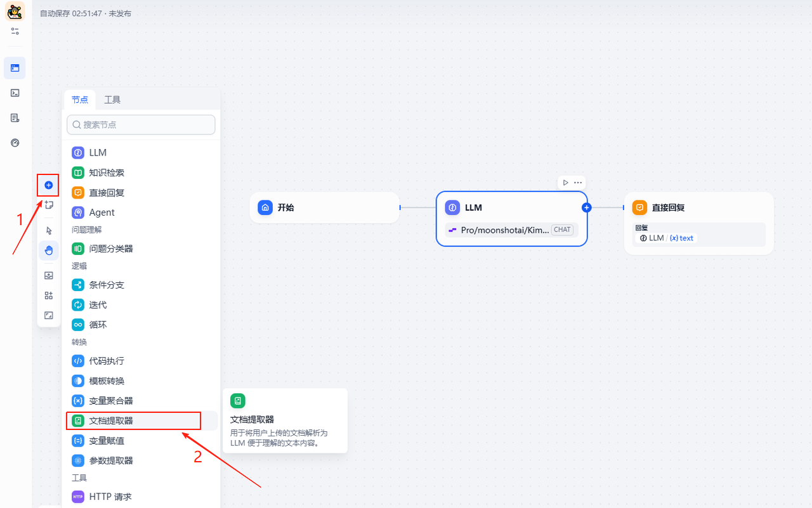Add the HTTP 请求 node
This screenshot has height=508, width=812.
click(x=110, y=497)
